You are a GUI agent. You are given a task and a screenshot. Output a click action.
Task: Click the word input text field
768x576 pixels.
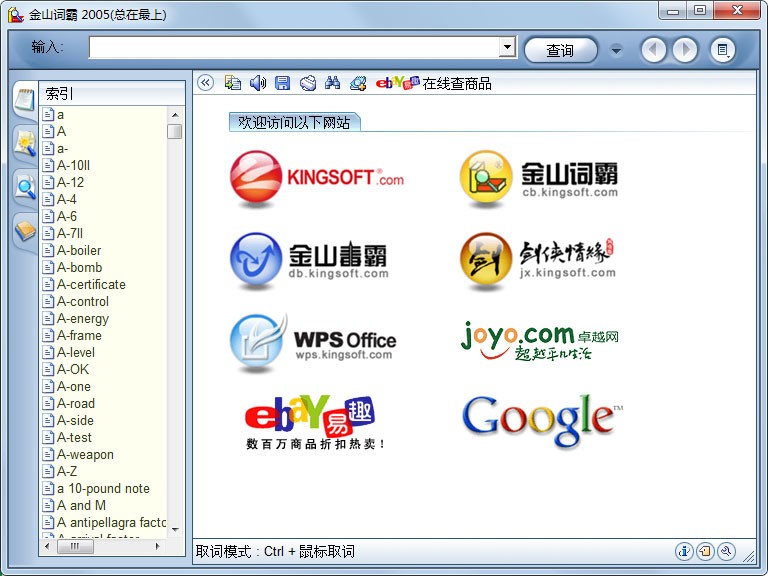(x=293, y=48)
